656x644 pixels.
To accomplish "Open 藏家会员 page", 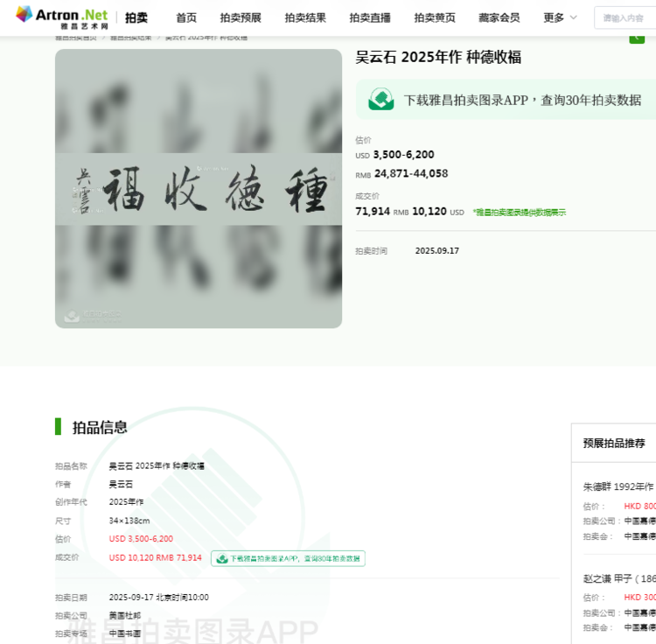I will click(x=499, y=17).
